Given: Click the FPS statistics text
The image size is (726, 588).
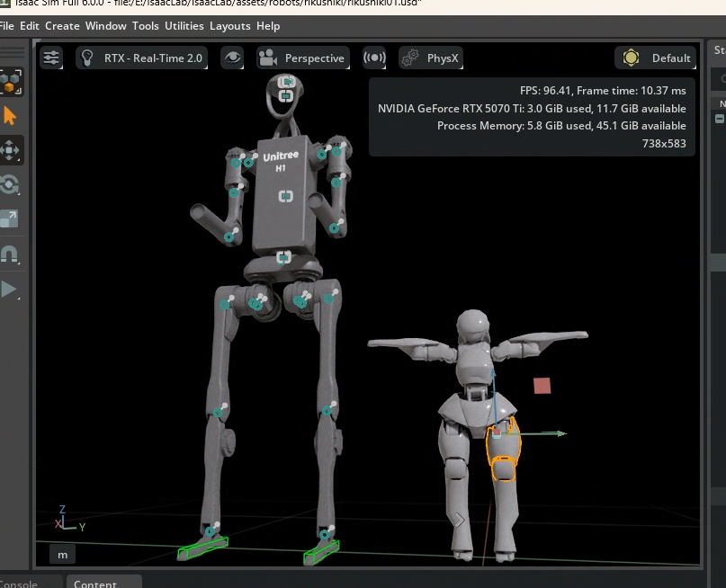Looking at the screenshot, I should coord(603,91).
